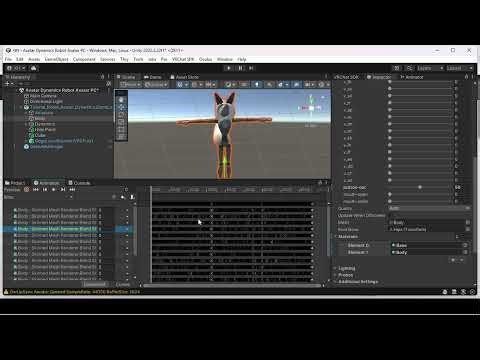Viewport: 480px width, 360px height.
Task: Open the Scene camera settings dropdown
Action: tap(310, 85)
